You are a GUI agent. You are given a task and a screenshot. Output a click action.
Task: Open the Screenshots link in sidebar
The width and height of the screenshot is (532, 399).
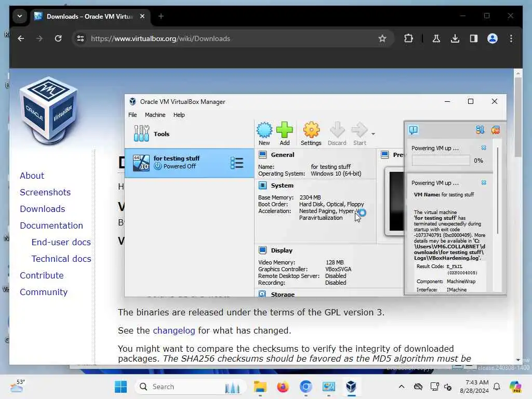coord(45,192)
